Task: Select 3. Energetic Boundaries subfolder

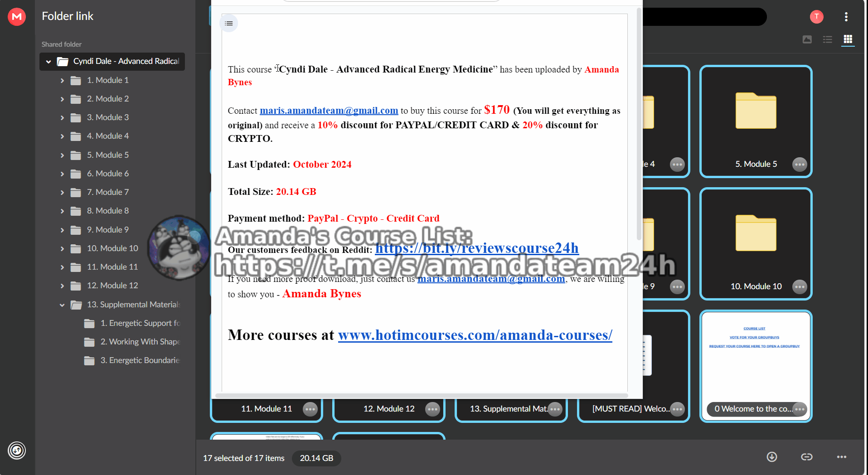Action: 140,360
